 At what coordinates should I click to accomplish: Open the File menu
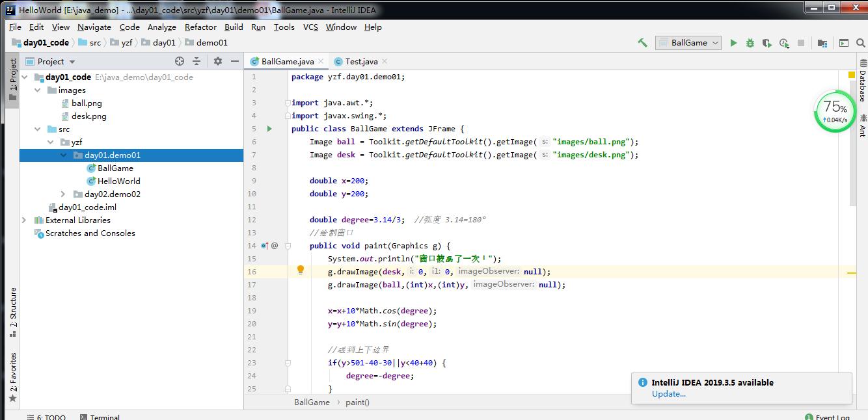pos(15,27)
